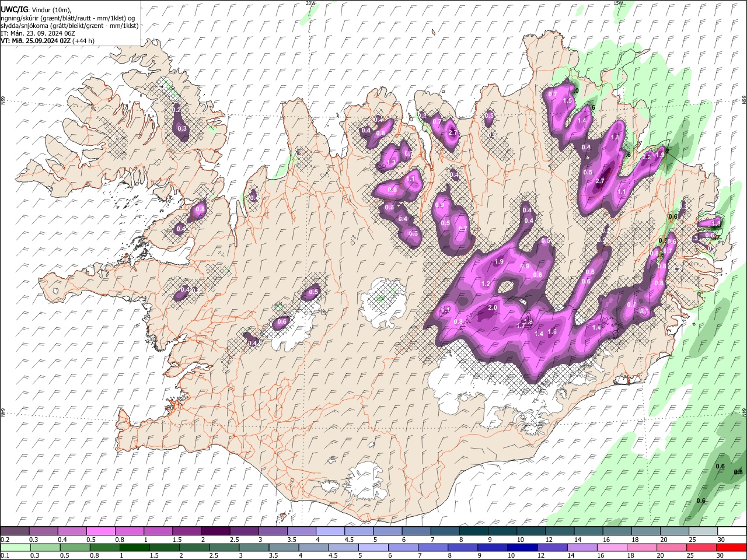This screenshot has width=747, height=560.
Task: Click the 'slydda/snjókoma' legend description line
Action: (x=69, y=26)
